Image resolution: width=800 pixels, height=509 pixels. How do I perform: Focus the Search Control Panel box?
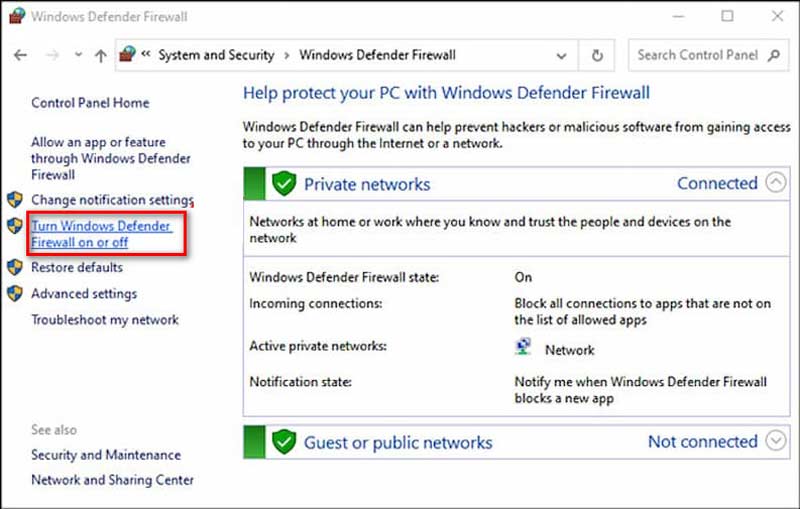coord(708,55)
